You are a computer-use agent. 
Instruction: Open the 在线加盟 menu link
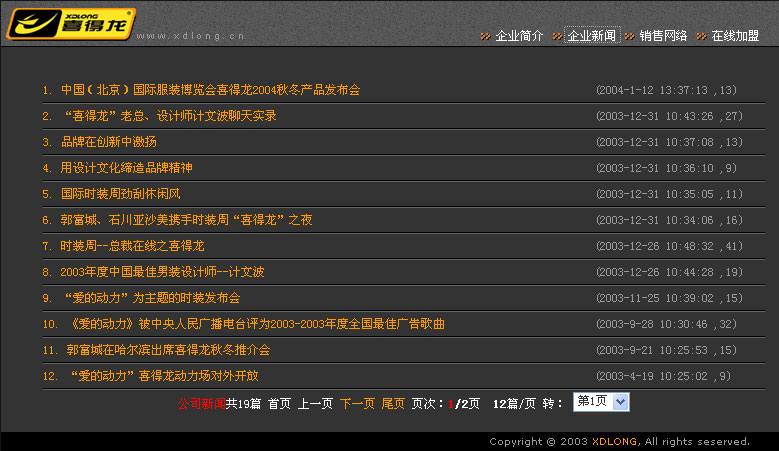(x=735, y=36)
